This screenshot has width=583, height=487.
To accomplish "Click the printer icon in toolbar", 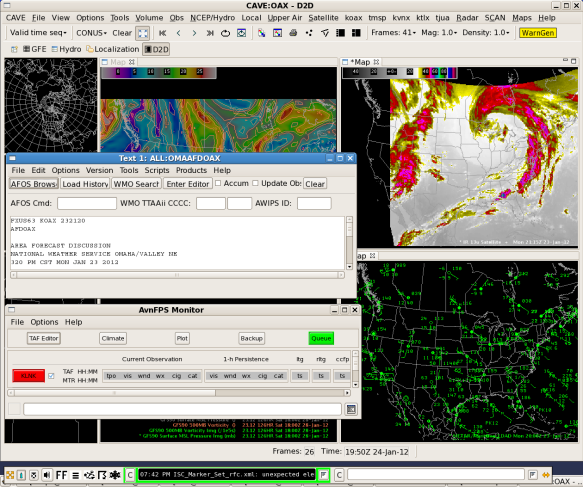I will click(293, 33).
